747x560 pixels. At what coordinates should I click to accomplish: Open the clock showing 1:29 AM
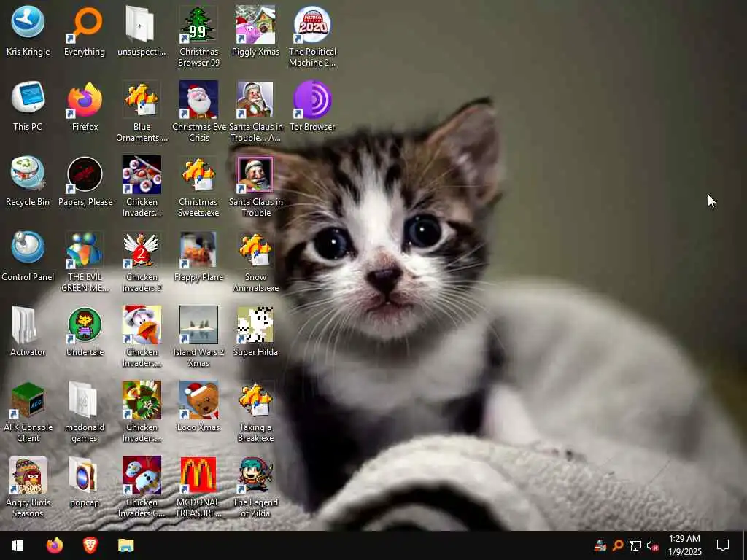(684, 545)
